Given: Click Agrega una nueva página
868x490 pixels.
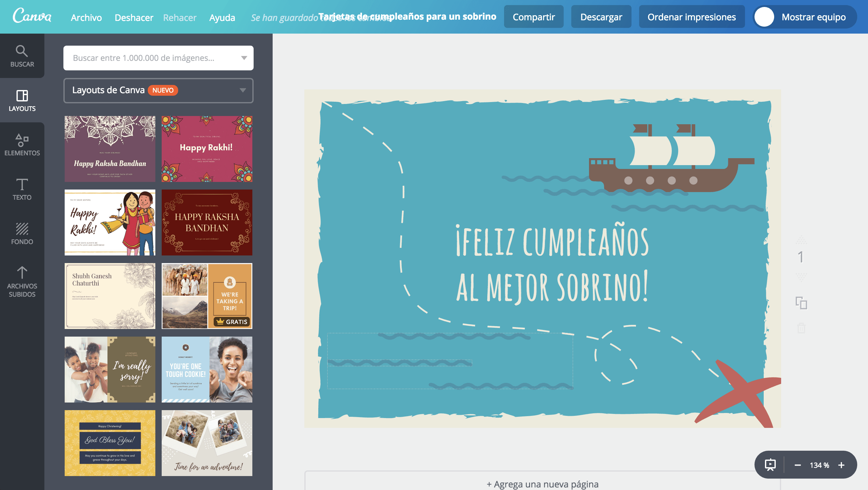Looking at the screenshot, I should [x=542, y=484].
